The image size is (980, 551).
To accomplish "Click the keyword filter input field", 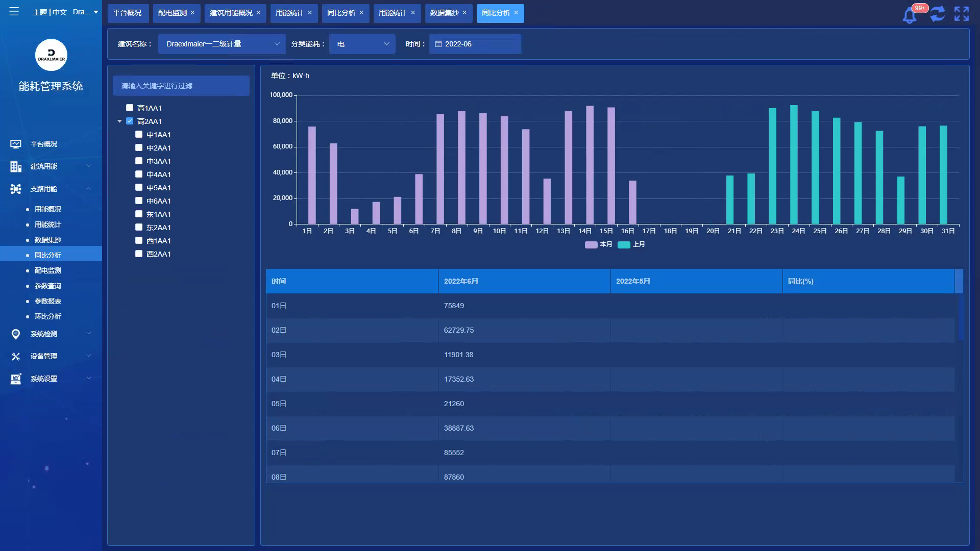I will click(181, 86).
